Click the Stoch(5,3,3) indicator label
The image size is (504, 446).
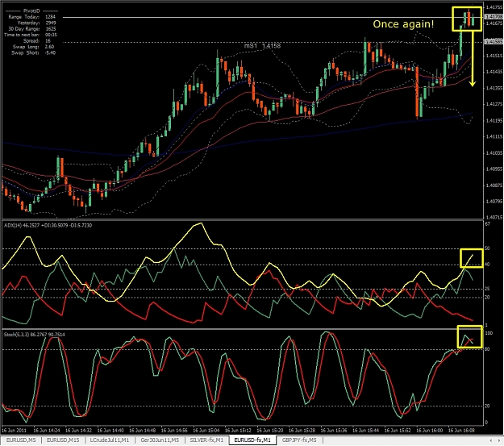point(35,335)
